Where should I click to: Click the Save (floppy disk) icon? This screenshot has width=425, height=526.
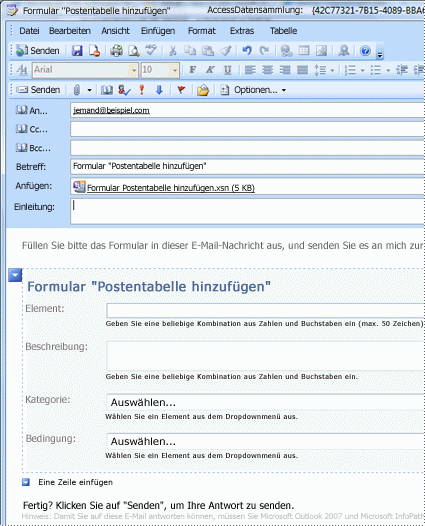click(77, 51)
